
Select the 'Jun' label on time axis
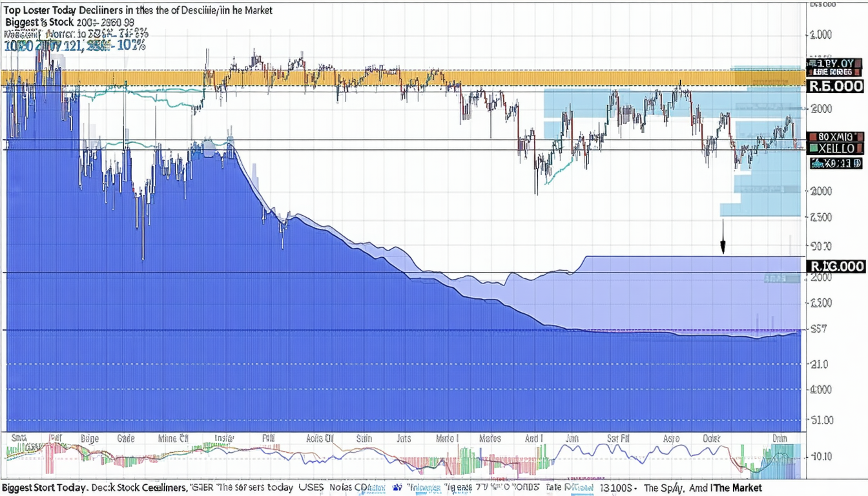coord(572,439)
